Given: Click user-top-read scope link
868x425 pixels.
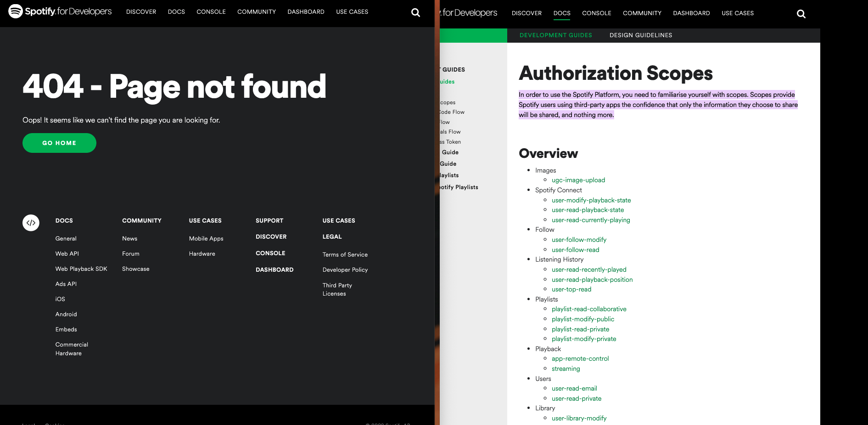Looking at the screenshot, I should tap(571, 290).
